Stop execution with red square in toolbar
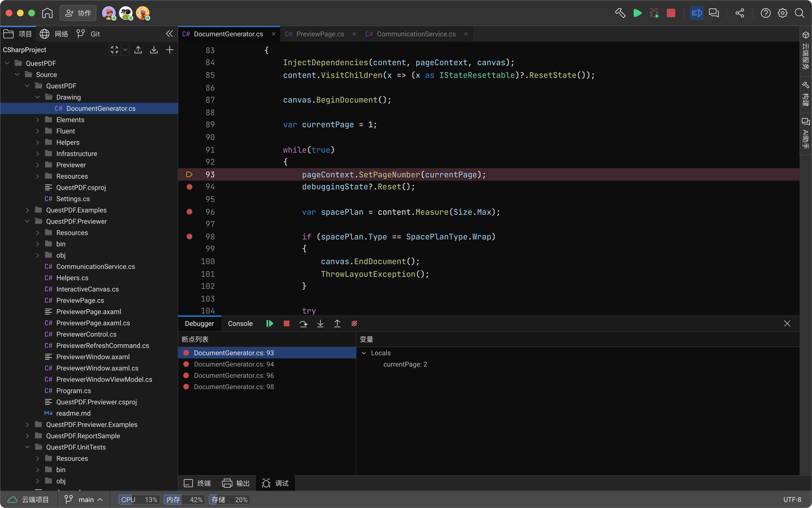Screen dimensions: 812x508 pyautogui.click(x=671, y=13)
